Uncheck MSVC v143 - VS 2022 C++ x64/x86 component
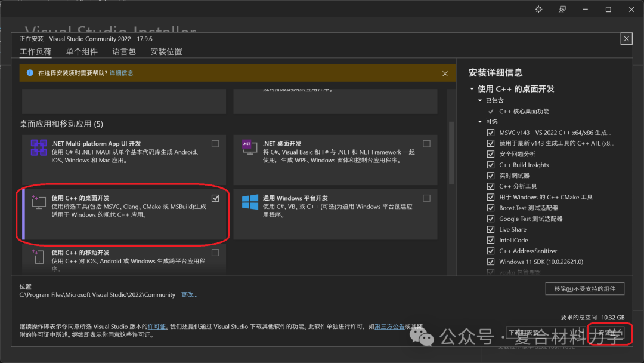Screen dimensions: 644x363 click(490, 133)
